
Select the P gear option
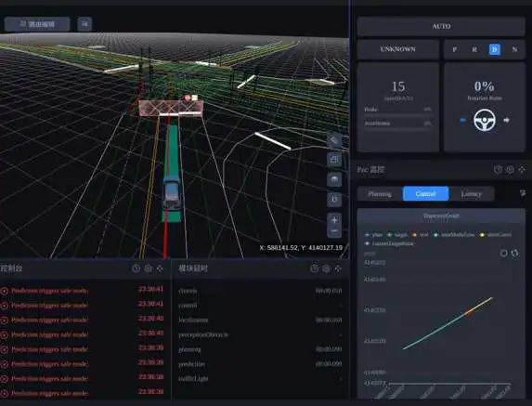pyautogui.click(x=455, y=49)
